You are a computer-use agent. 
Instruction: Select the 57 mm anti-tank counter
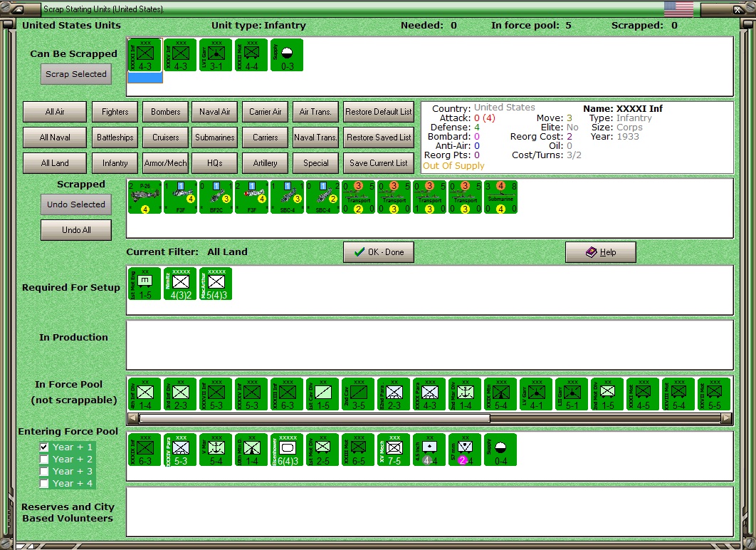[466, 450]
